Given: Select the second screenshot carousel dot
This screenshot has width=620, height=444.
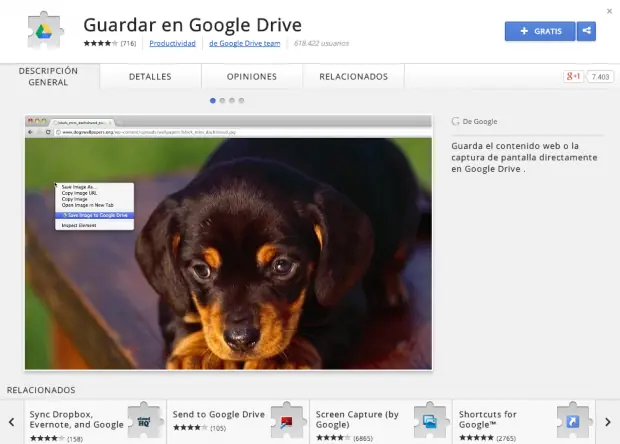Looking at the screenshot, I should coord(222,100).
